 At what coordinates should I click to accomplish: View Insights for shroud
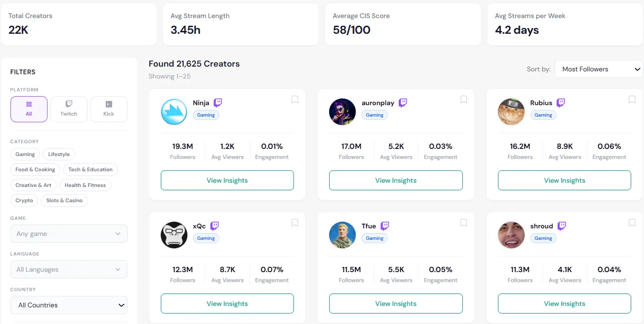[564, 304]
